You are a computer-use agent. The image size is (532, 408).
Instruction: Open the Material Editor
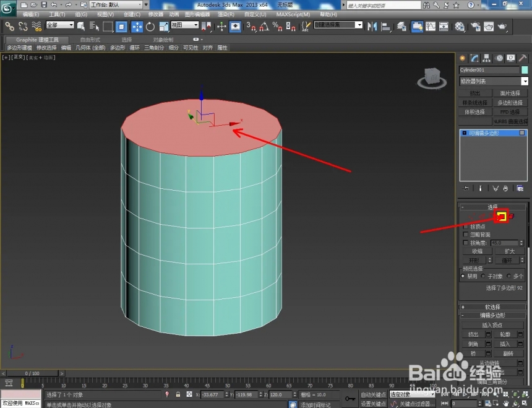460,26
